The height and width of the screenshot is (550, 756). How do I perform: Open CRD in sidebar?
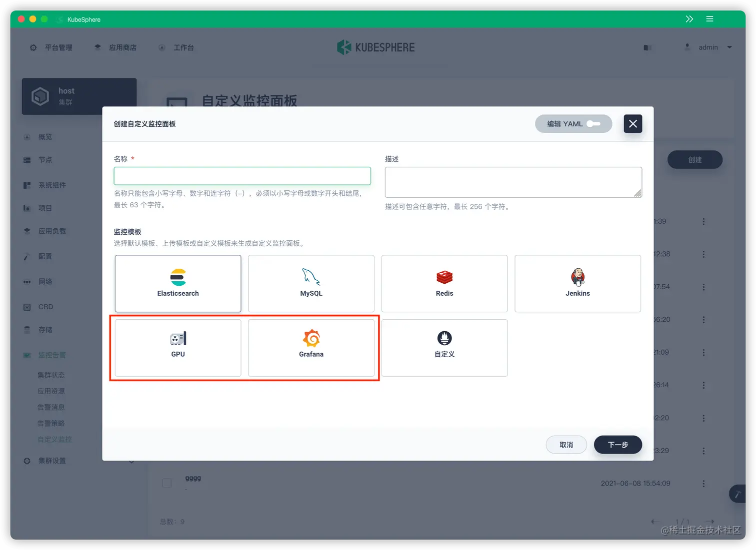tap(45, 307)
